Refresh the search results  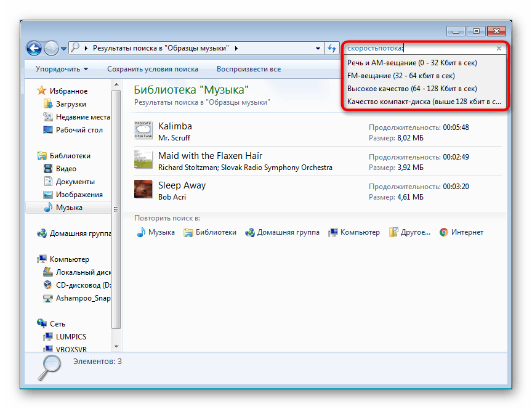(332, 48)
